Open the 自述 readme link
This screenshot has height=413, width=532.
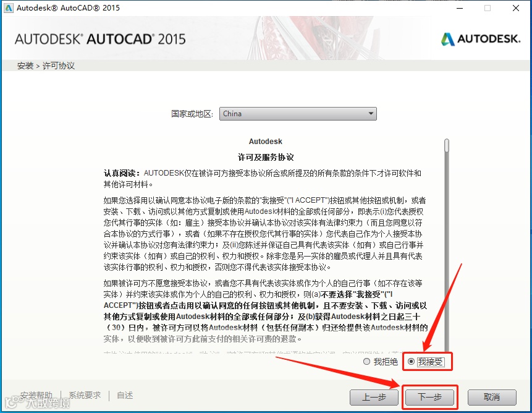tap(125, 395)
